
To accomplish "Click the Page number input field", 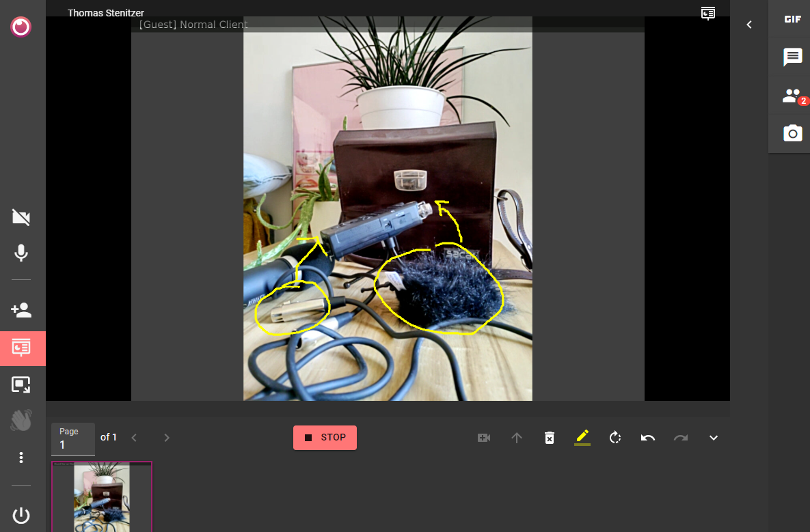I will click(73, 439).
